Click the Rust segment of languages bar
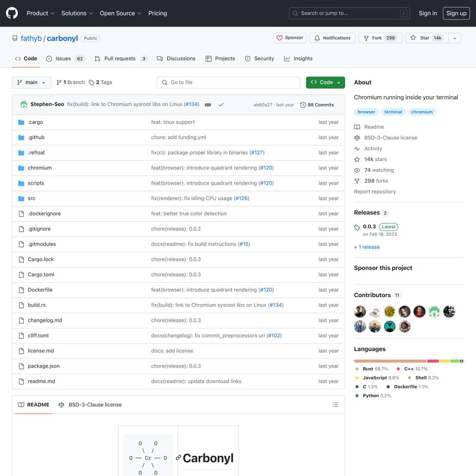 tap(390, 361)
